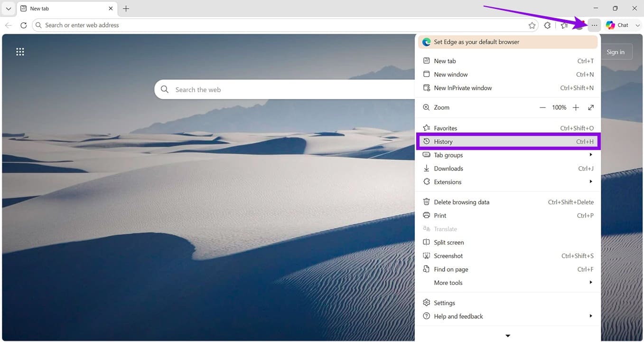The image size is (644, 342).
Task: Click the Sign in button
Action: 615,52
